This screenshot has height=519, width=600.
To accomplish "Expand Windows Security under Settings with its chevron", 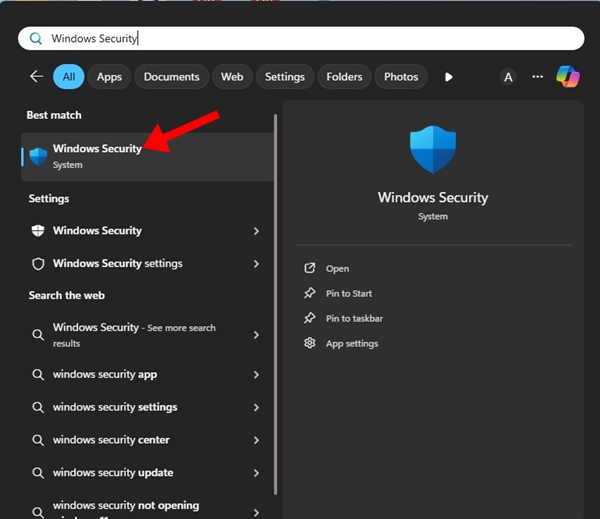I will coord(256,231).
